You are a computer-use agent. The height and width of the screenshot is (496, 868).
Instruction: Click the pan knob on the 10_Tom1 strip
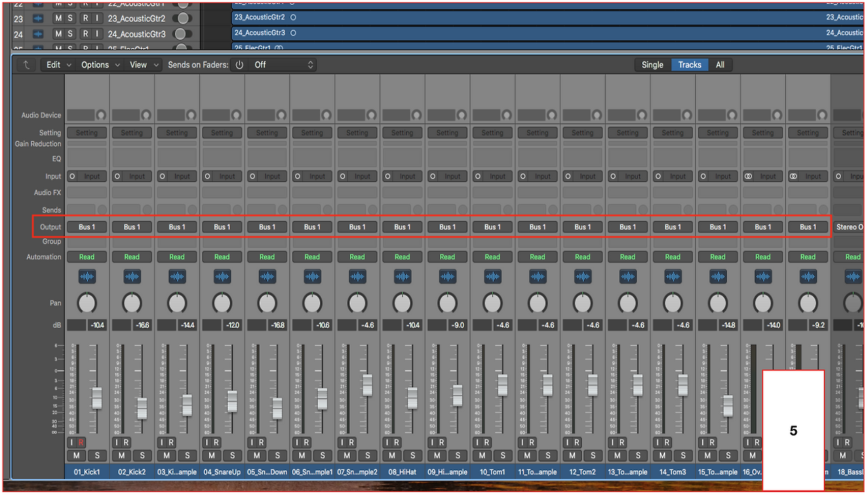493,303
